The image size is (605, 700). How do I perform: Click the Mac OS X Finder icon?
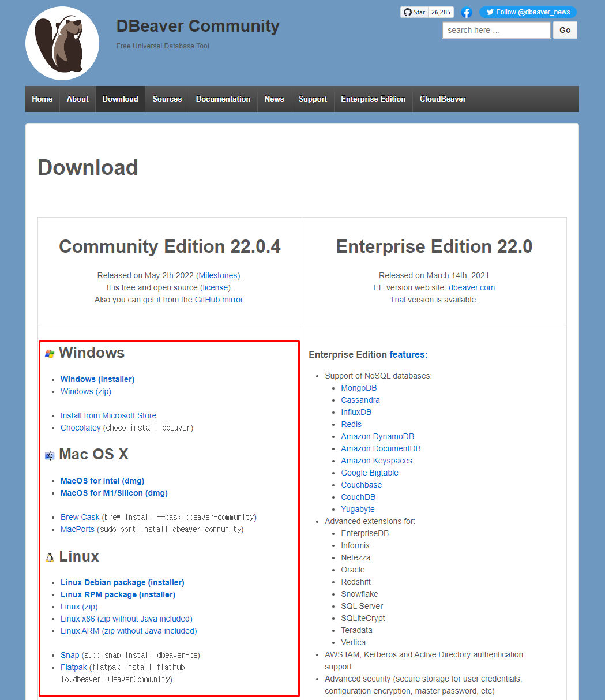pos(50,455)
